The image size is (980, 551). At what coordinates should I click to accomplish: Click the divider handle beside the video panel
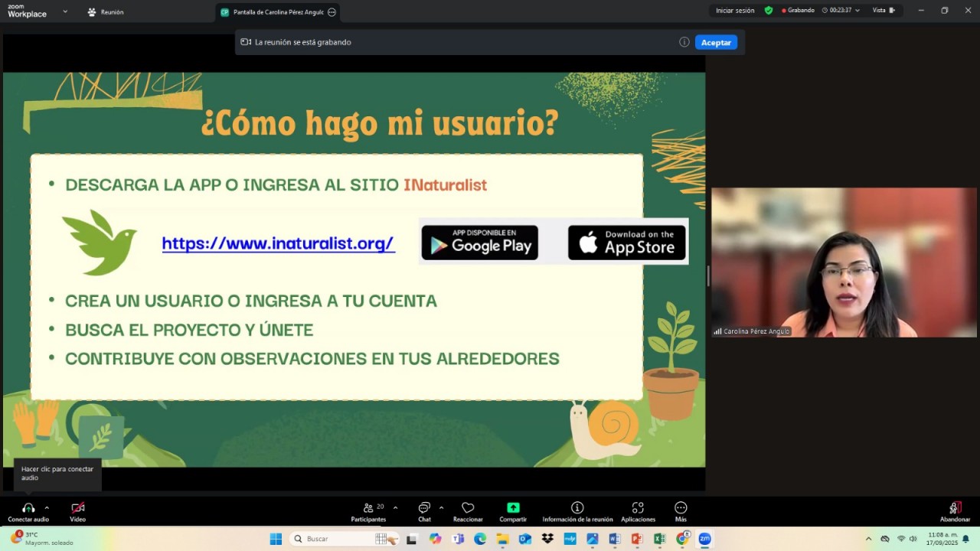pyautogui.click(x=708, y=275)
